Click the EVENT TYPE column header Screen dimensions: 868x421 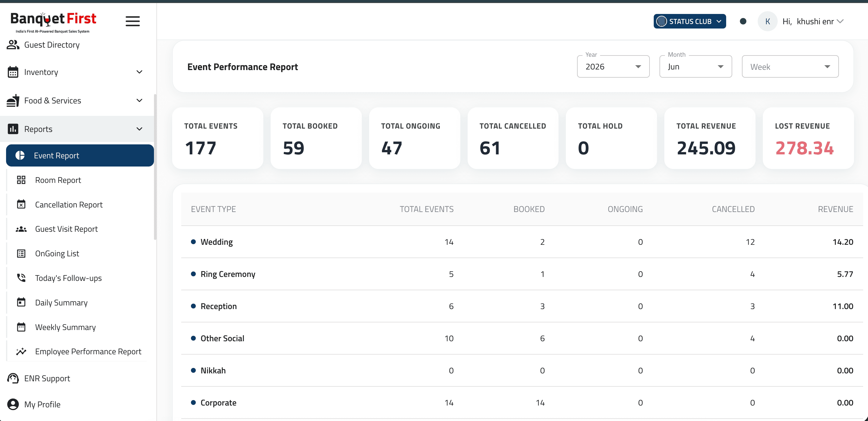point(213,209)
